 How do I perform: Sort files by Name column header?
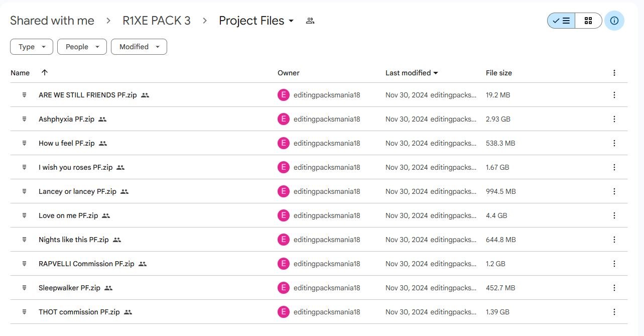click(20, 73)
